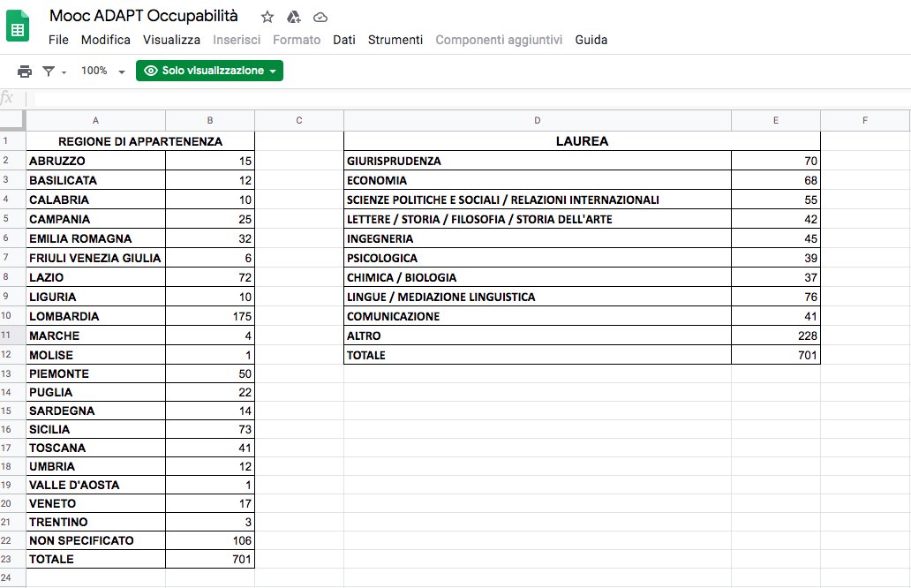Select the COMUNICAZIONE cell
The width and height of the screenshot is (911, 588).
click(538, 316)
